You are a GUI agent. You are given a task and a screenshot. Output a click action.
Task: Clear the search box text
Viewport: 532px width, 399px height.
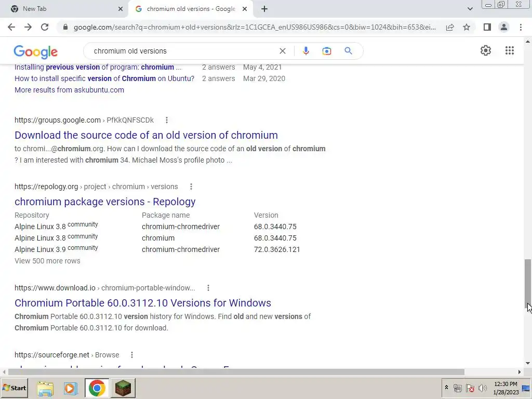pos(282,51)
